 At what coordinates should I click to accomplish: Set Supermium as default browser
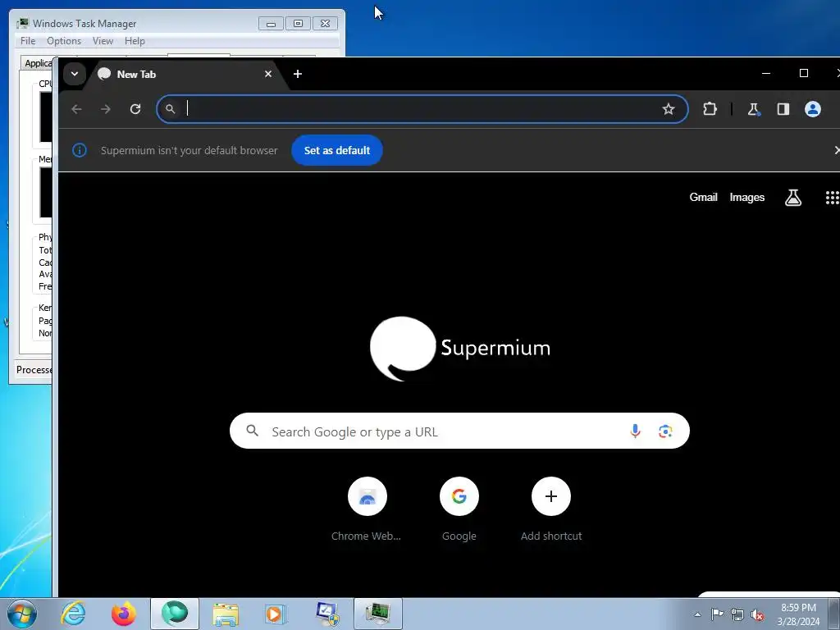(337, 151)
